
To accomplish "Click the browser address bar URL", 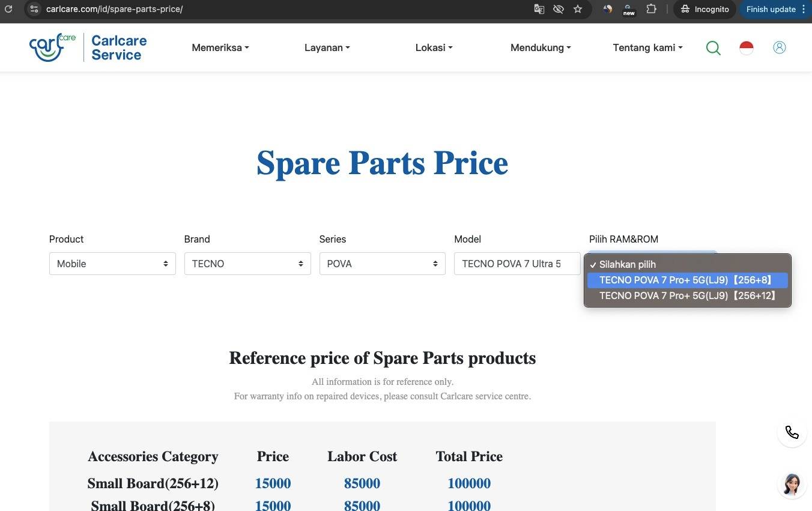I will [114, 9].
